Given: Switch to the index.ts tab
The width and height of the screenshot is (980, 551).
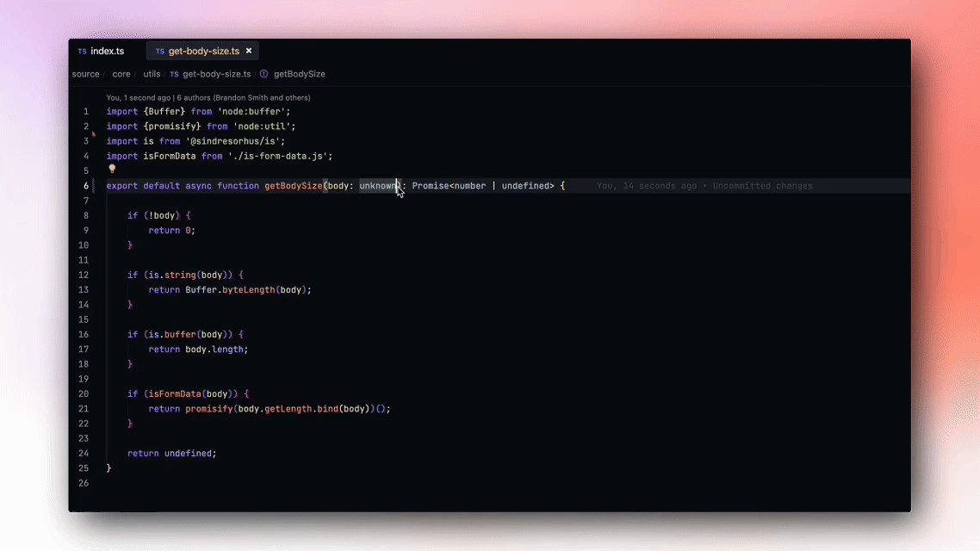Looking at the screenshot, I should tap(107, 52).
